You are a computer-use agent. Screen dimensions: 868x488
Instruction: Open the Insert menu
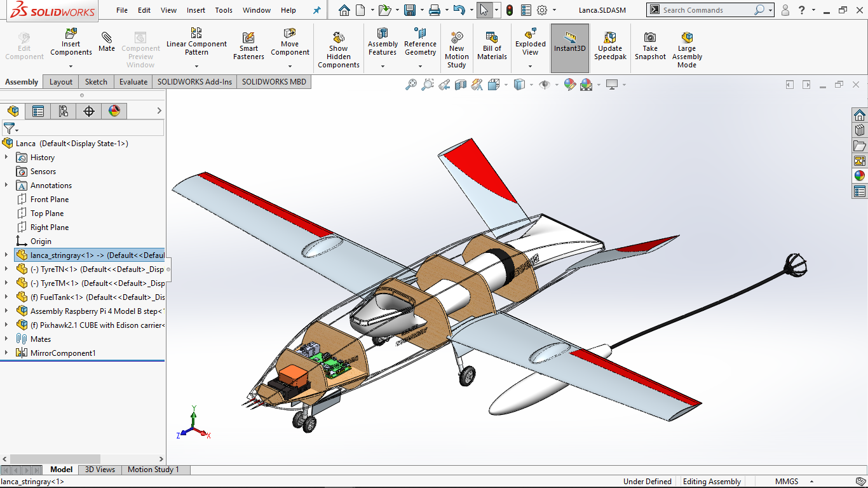[x=196, y=10]
